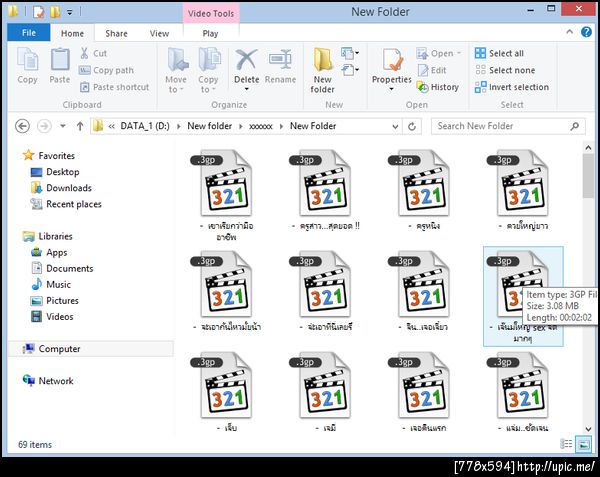The image size is (600, 477).
Task: Click search magnifier icon
Action: (574, 126)
